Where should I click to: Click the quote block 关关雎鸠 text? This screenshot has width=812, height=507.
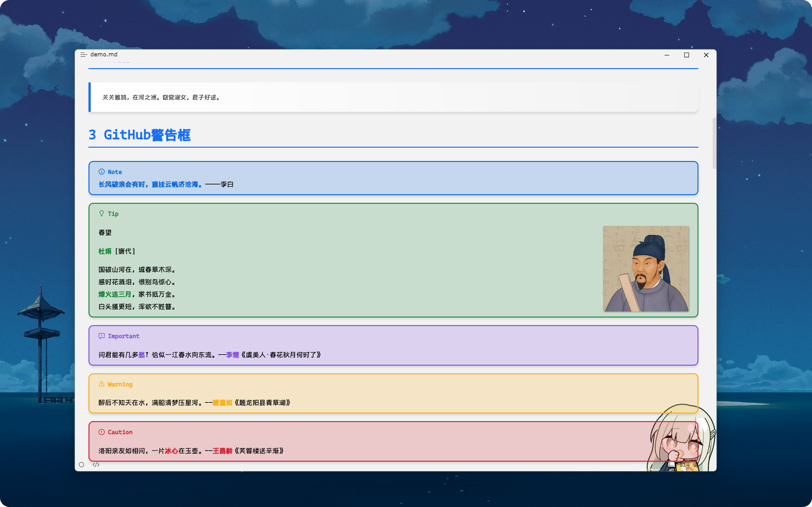[x=161, y=97]
